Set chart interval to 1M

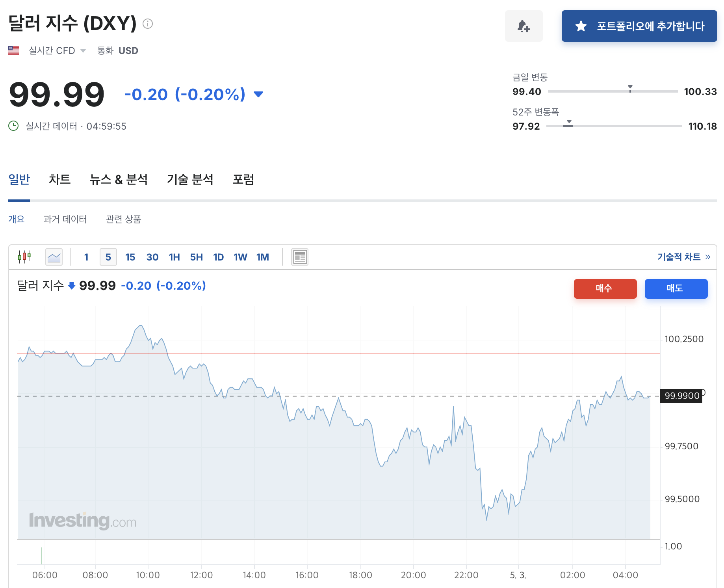pyautogui.click(x=262, y=257)
